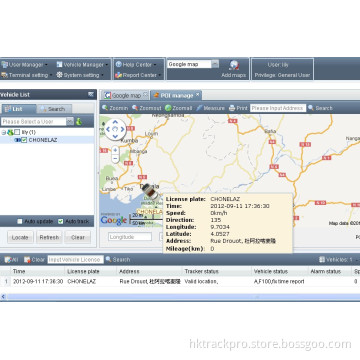360x360 pixels.
Task: Switch to the List tab
Action: pyautogui.click(x=19, y=109)
